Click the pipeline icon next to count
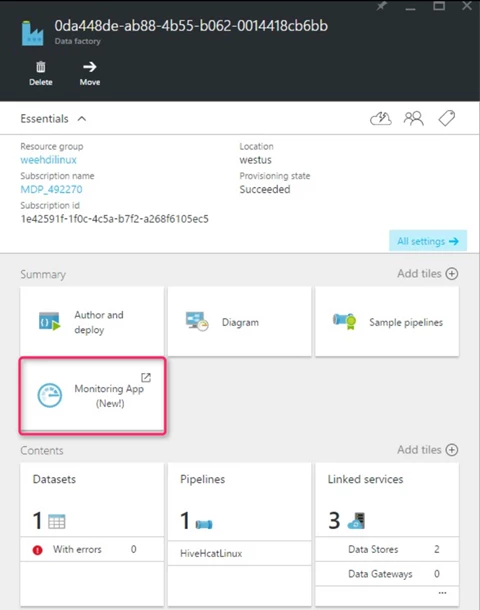This screenshot has width=480, height=610. coord(204,524)
